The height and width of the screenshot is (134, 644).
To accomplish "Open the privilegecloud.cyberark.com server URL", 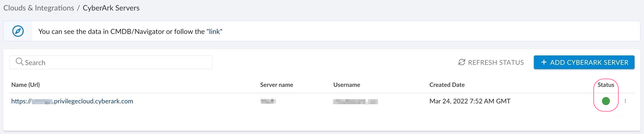I will 72,101.
